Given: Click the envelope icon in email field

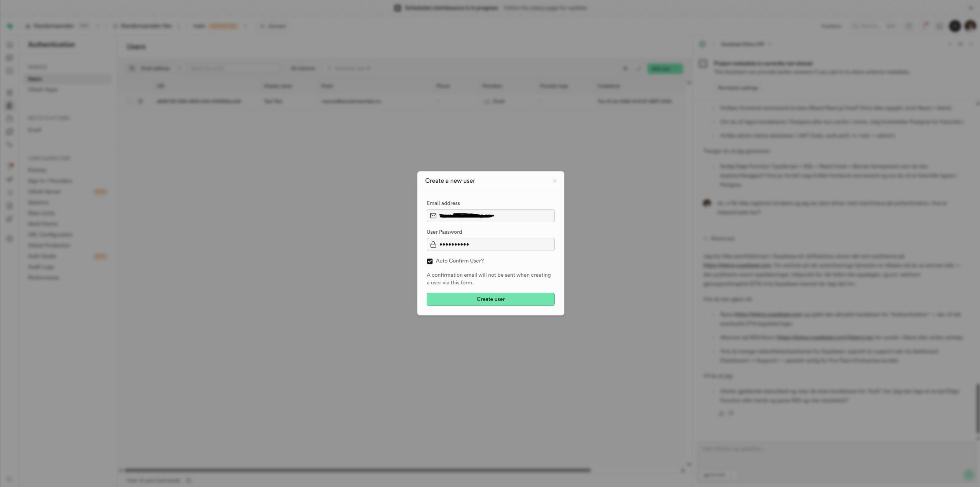Looking at the screenshot, I should click(433, 216).
